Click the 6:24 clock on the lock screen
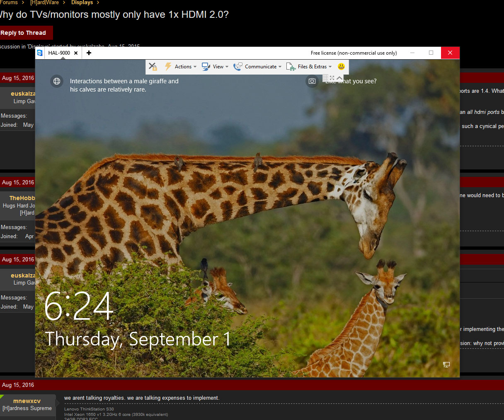Screen dimensions: 504x420 pyautogui.click(x=78, y=306)
